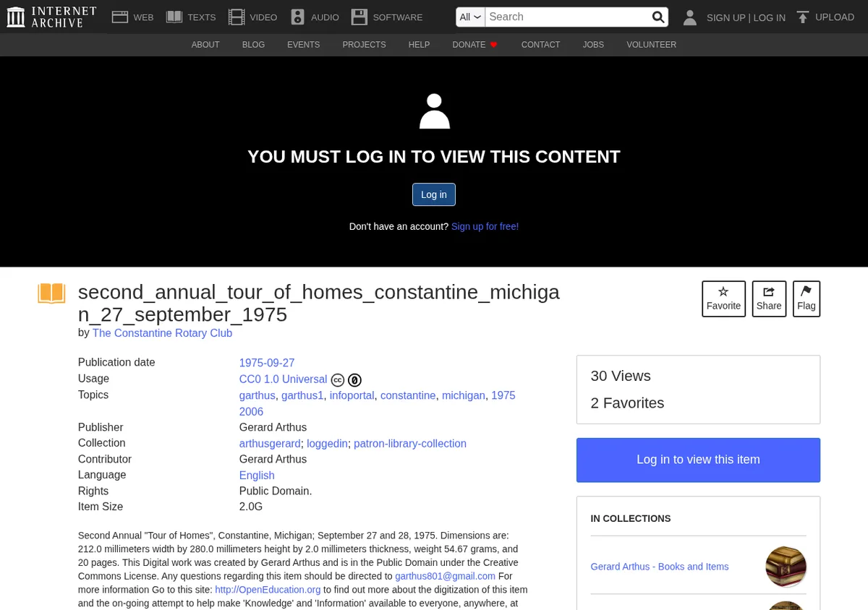Open the Help menu item
This screenshot has height=610, width=868.
coord(419,45)
